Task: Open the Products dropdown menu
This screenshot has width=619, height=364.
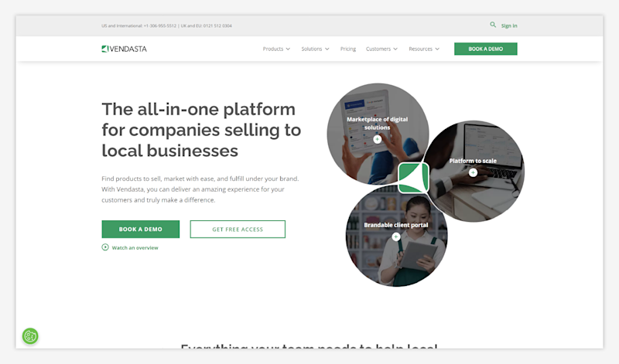Action: (x=276, y=49)
